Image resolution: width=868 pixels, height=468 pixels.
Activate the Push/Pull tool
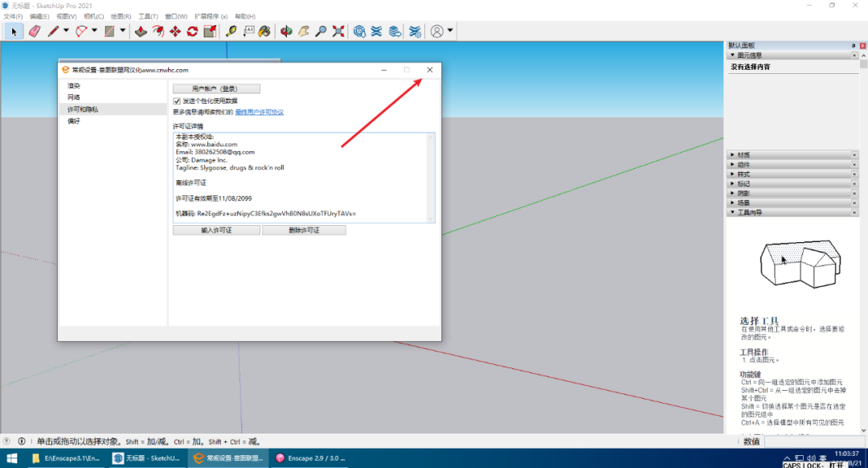click(141, 31)
